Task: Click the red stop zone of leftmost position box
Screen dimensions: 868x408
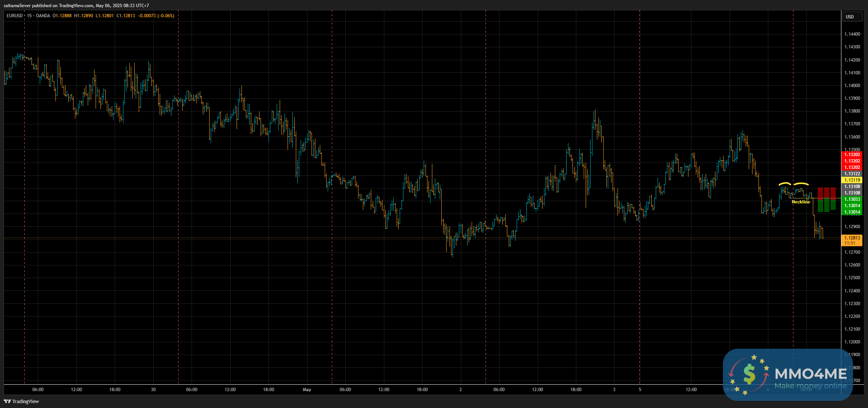Action: tap(820, 193)
